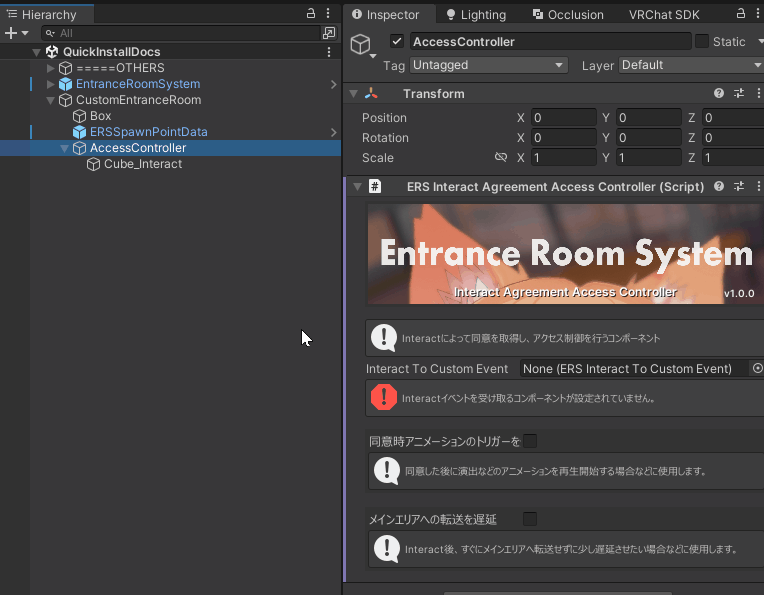Image resolution: width=764 pixels, height=595 pixels.
Task: Collapse the CustomEntranceRoom tree item
Action: click(51, 100)
